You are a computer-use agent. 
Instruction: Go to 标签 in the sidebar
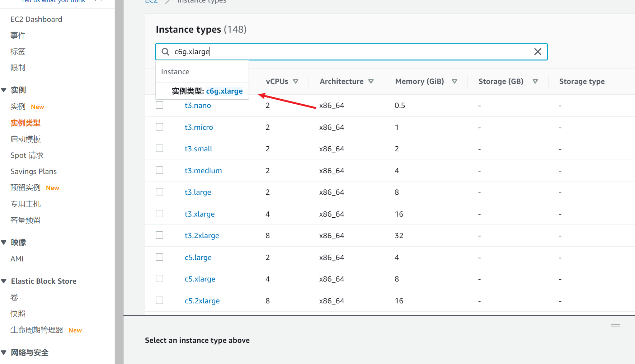(x=18, y=52)
